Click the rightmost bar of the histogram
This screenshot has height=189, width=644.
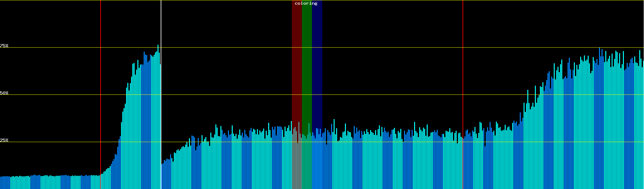[x=643, y=126]
